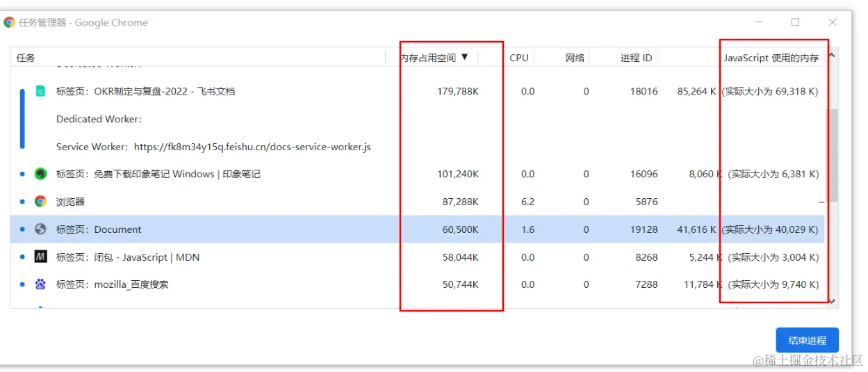Sort by CPU column header
The width and height of the screenshot is (868, 372).
click(518, 58)
